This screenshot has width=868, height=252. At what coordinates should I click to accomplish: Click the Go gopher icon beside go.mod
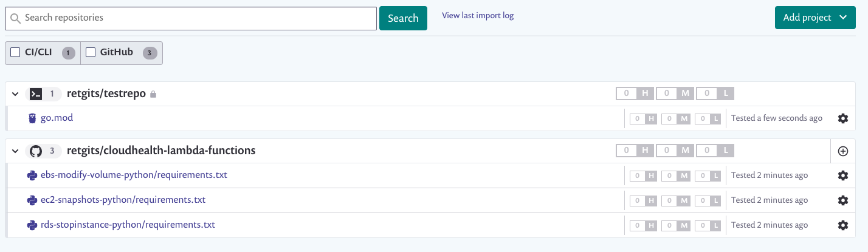32,118
